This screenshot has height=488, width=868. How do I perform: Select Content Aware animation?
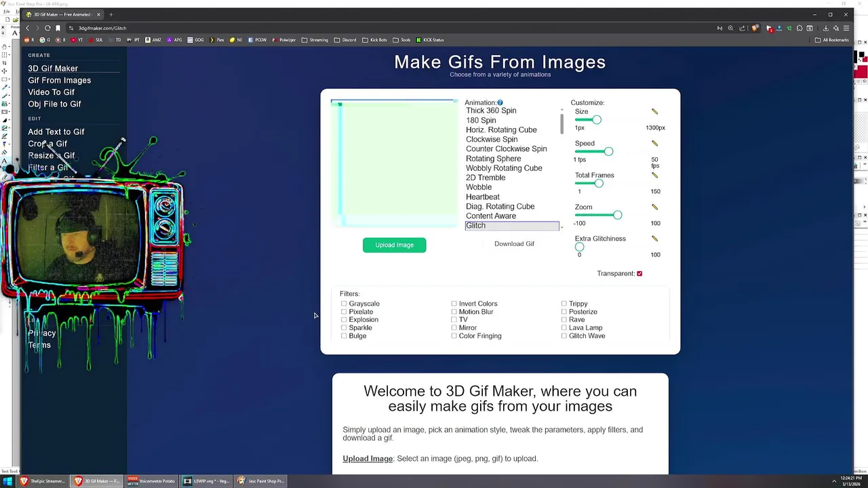pyautogui.click(x=491, y=216)
